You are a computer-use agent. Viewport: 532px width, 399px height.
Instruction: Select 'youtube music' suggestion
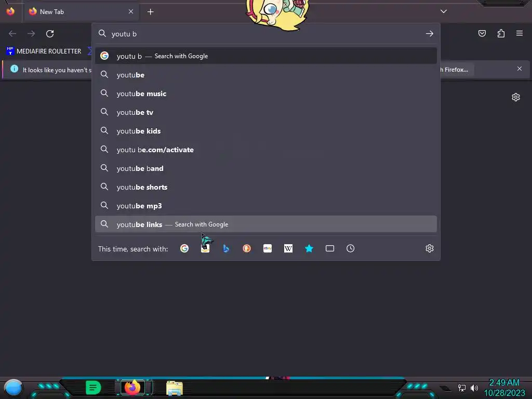pos(265,94)
